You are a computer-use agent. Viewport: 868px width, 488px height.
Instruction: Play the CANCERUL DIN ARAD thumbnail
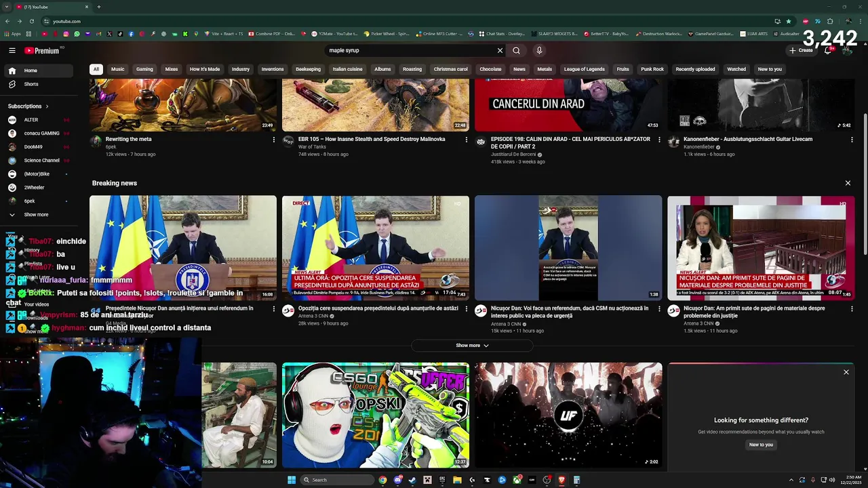pos(568,105)
